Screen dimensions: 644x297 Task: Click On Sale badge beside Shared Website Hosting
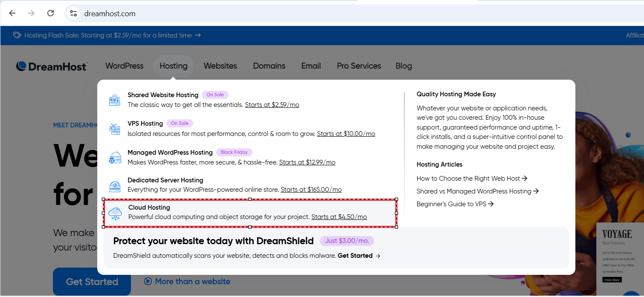pos(215,95)
